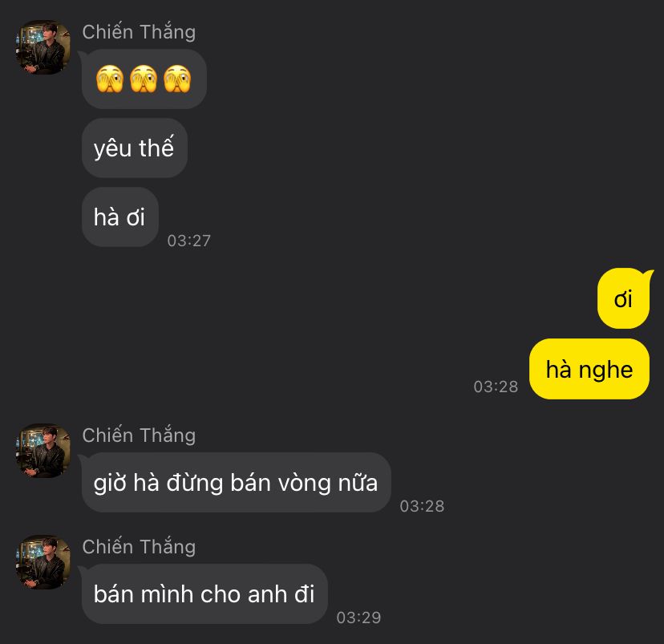The image size is (664, 644).
Task: Click the 03:27 timestamp
Action: click(x=189, y=241)
